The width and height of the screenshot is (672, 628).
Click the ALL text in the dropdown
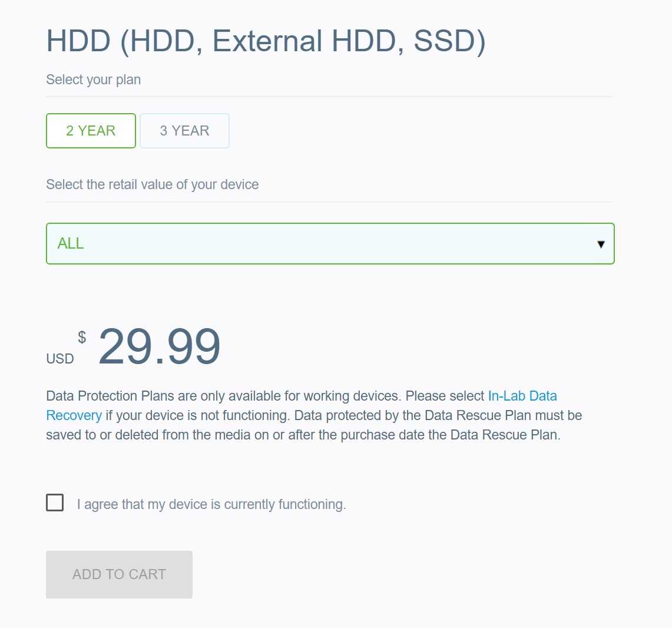click(x=71, y=243)
